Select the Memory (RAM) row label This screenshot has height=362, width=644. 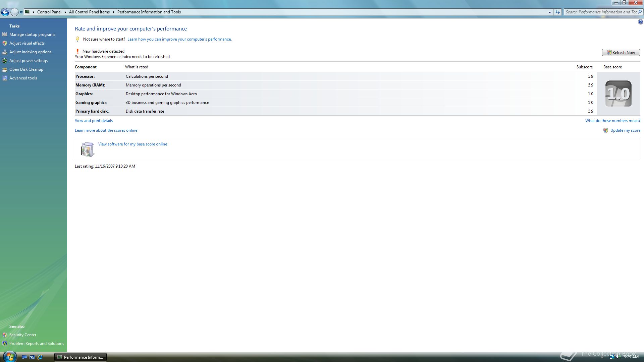click(90, 85)
